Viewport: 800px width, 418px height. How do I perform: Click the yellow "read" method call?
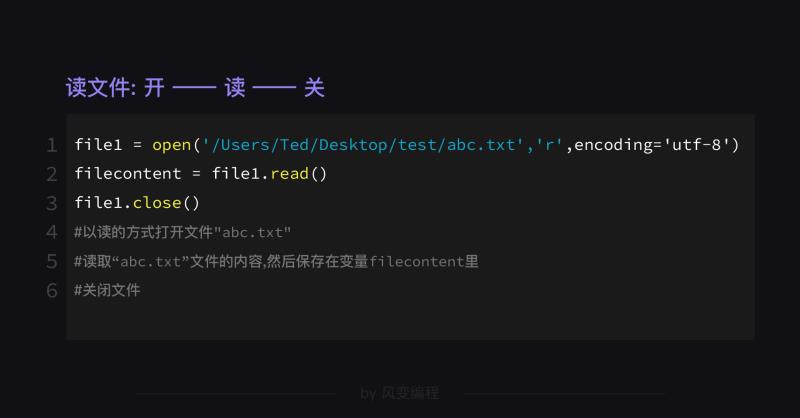pos(289,174)
